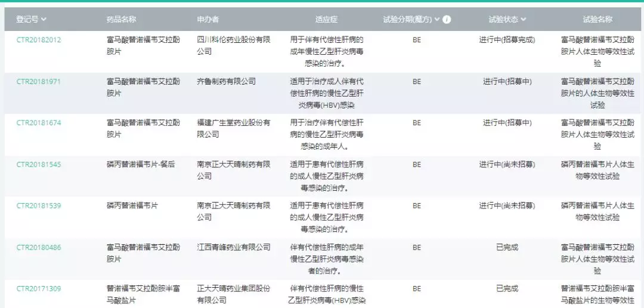Click drug name 磷丙替诺福韦片 in CTR20181539 row
The height and width of the screenshot is (308, 644).
pyautogui.click(x=132, y=206)
